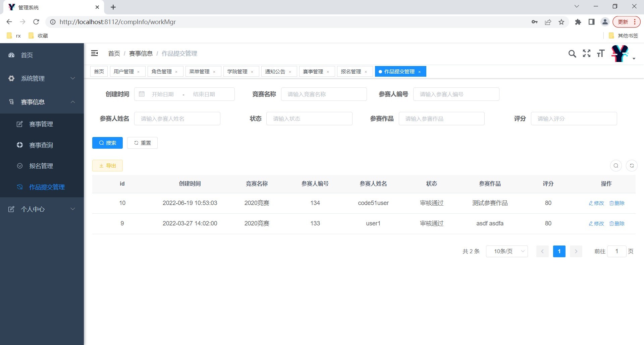Image resolution: width=644 pixels, height=345 pixels.
Task: Click 删除 for the code51user row
Action: coord(617,203)
